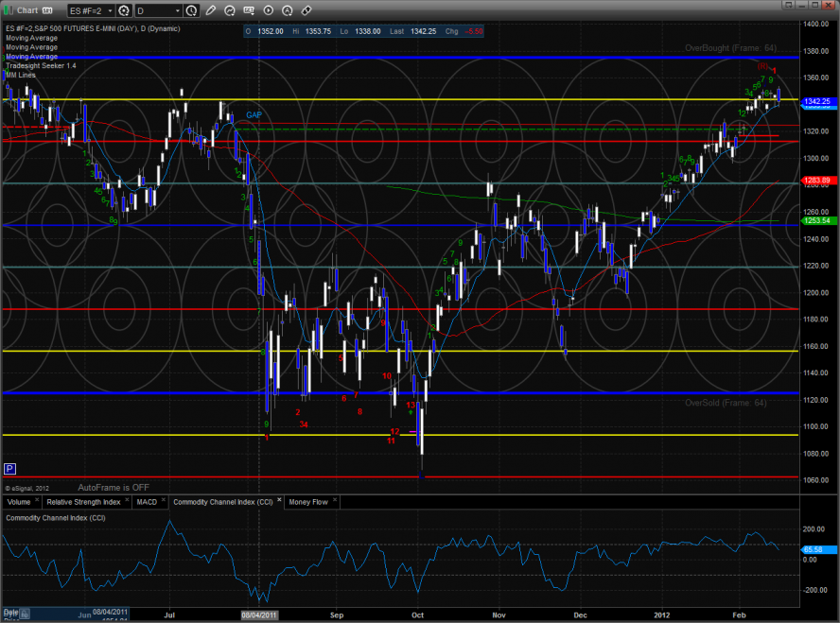Click the GAP annotation on the chart

(x=254, y=114)
